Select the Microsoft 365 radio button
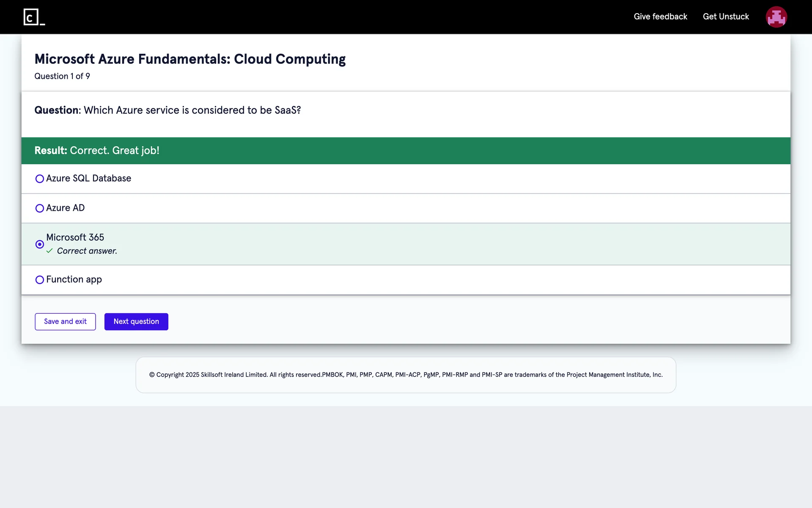 [40, 244]
